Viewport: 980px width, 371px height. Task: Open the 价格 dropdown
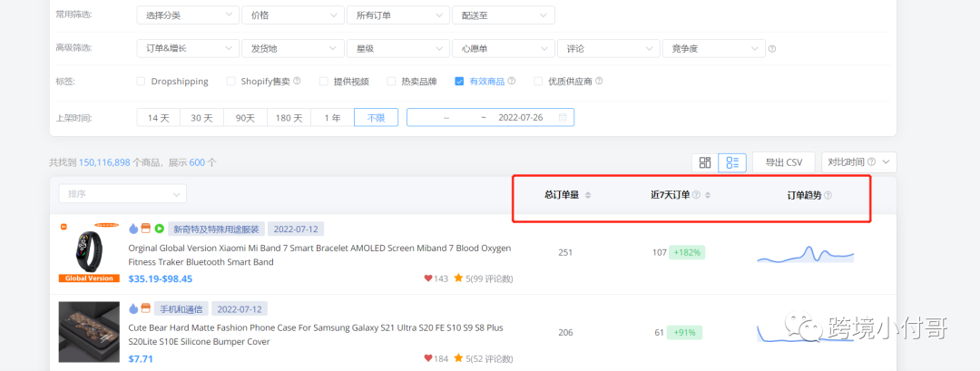pyautogui.click(x=293, y=15)
